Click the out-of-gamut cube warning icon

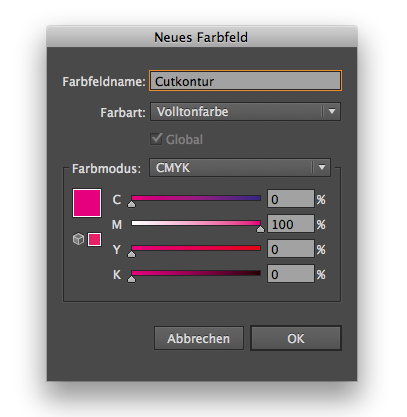pyautogui.click(x=78, y=239)
